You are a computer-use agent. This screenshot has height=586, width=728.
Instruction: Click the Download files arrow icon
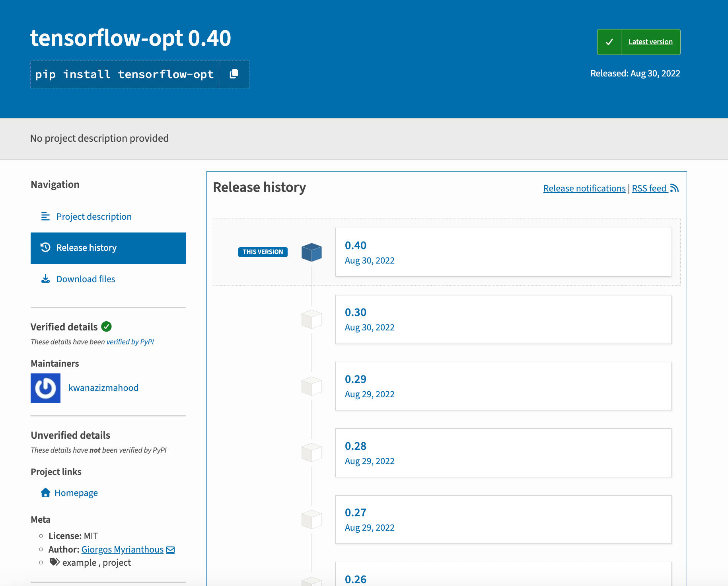coord(45,279)
